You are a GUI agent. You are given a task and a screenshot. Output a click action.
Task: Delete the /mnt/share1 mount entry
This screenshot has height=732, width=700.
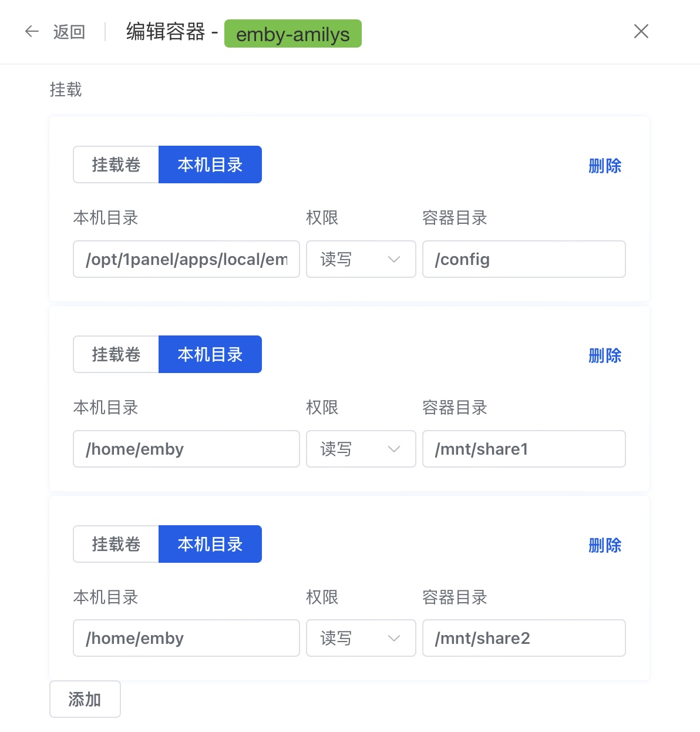[x=604, y=355]
